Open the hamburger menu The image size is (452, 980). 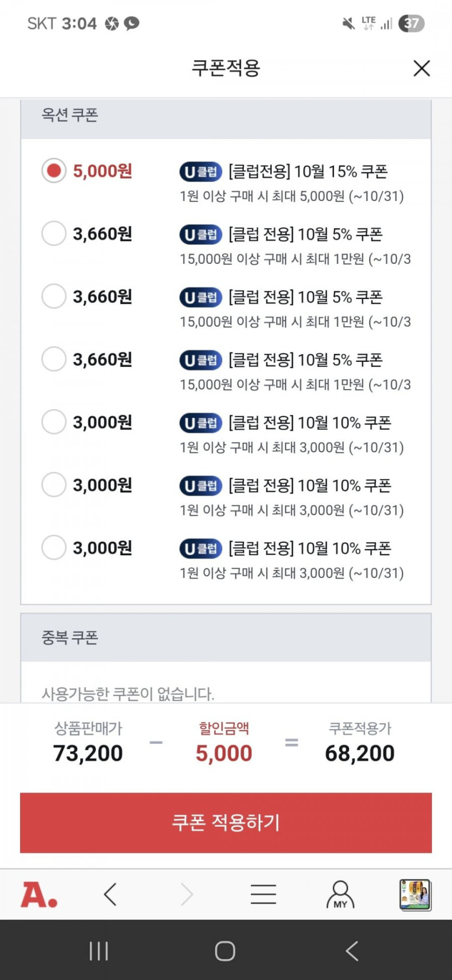click(264, 894)
